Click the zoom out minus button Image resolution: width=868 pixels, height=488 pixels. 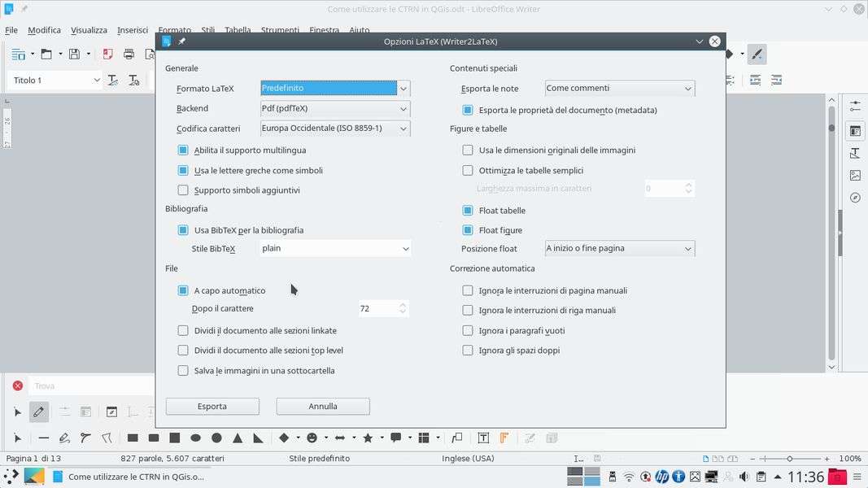click(752, 459)
